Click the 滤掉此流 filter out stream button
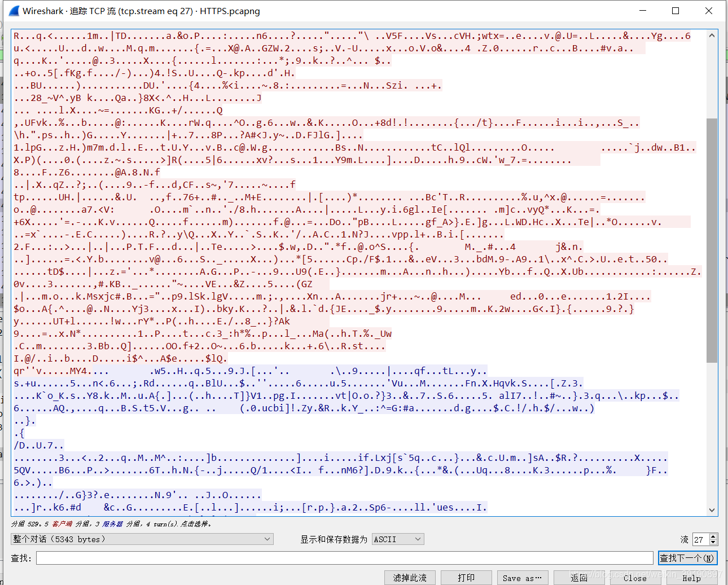The height and width of the screenshot is (585, 728). (410, 578)
